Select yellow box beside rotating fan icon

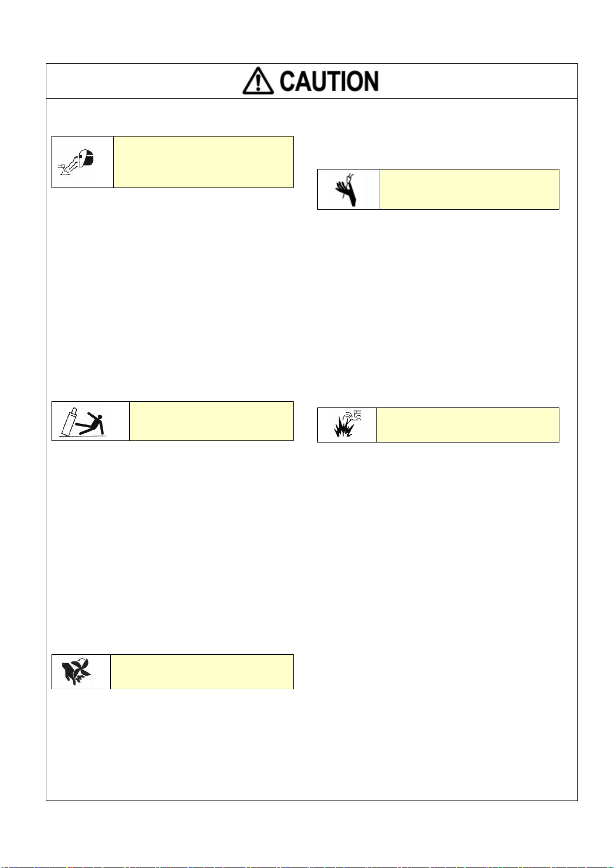201,672
